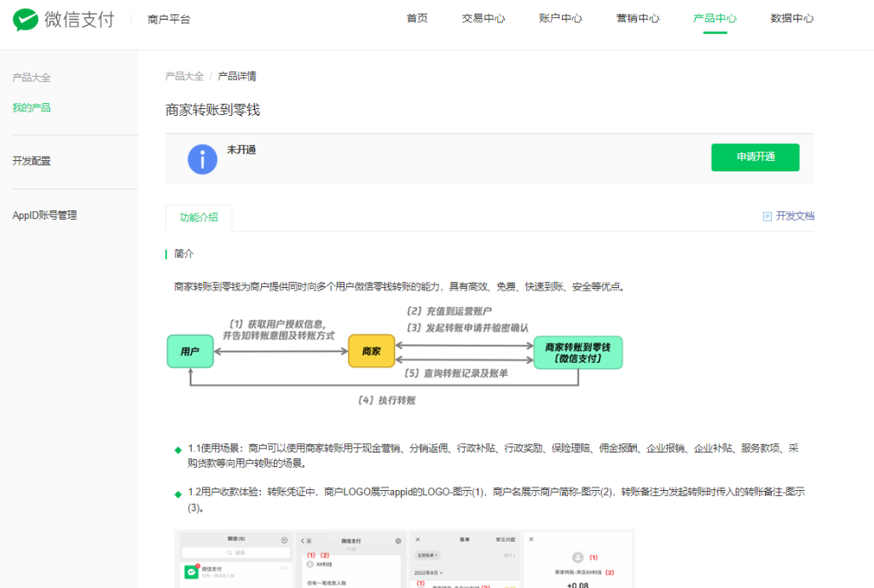The height and width of the screenshot is (588, 874).
Task: Go to 交易中心 in top navigation
Action: click(x=483, y=19)
